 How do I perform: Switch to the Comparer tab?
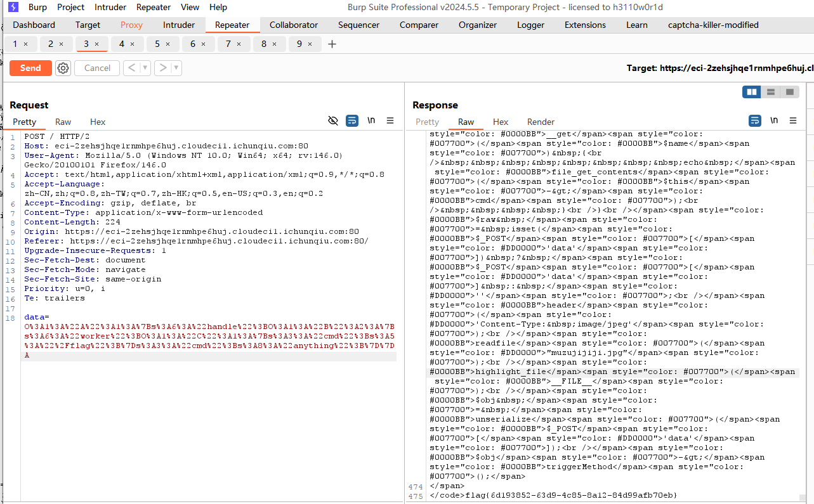419,25
